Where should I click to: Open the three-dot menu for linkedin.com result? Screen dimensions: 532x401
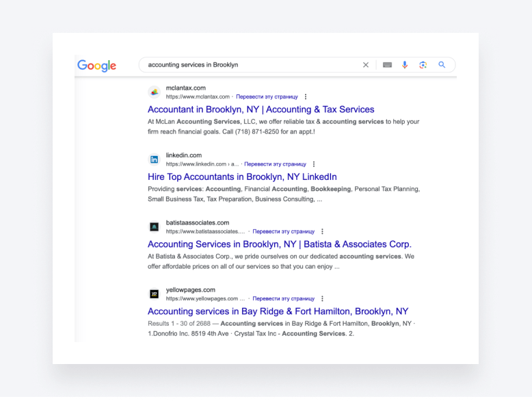pyautogui.click(x=314, y=164)
